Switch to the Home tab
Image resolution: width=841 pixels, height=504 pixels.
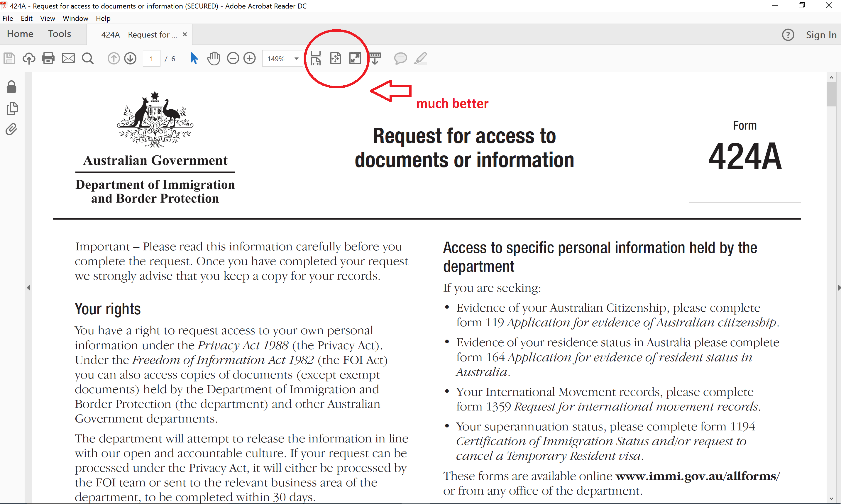coord(20,34)
